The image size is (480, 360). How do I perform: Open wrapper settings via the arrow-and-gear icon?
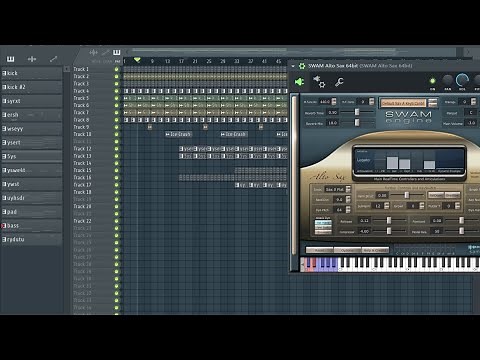click(x=319, y=82)
